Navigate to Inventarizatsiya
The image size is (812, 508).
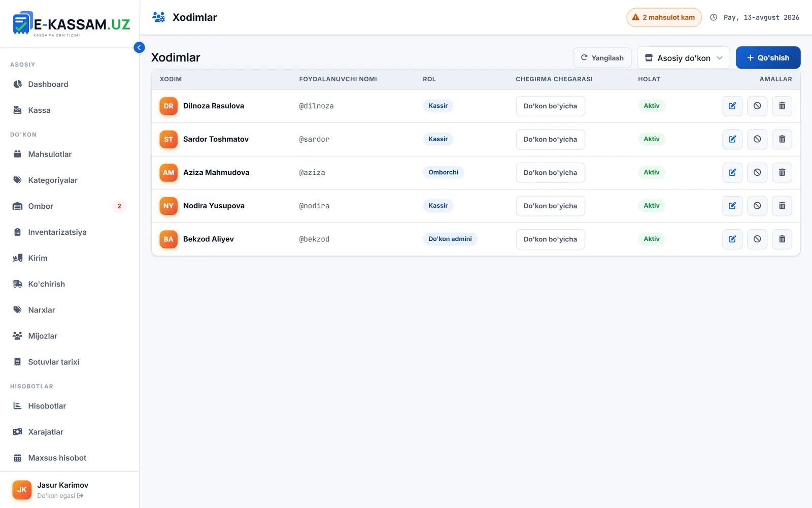(x=70, y=232)
